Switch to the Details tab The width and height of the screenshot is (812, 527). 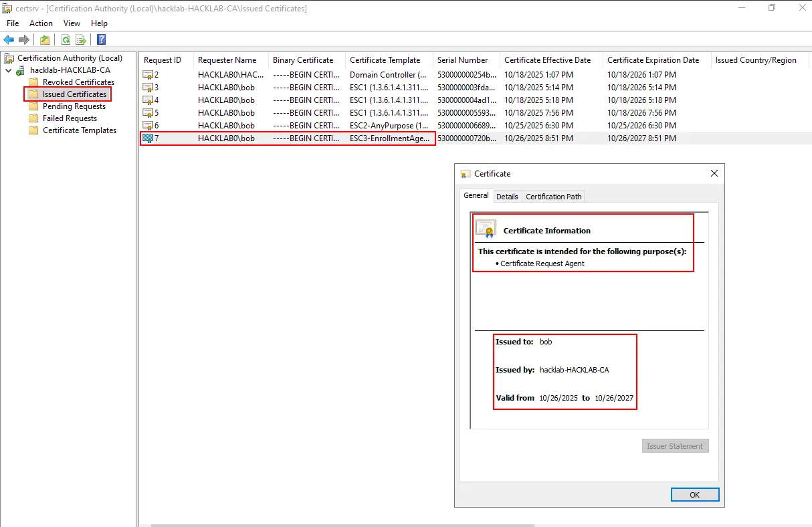[x=507, y=197]
